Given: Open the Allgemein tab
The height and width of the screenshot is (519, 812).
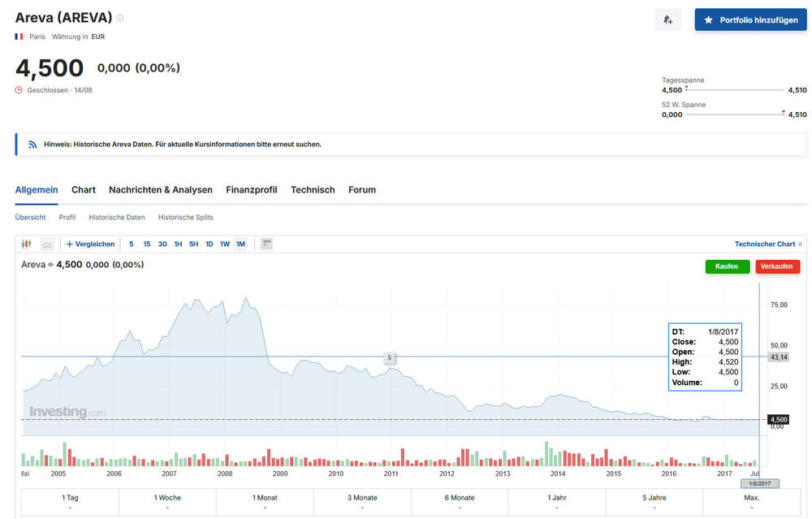Looking at the screenshot, I should pos(37,189).
